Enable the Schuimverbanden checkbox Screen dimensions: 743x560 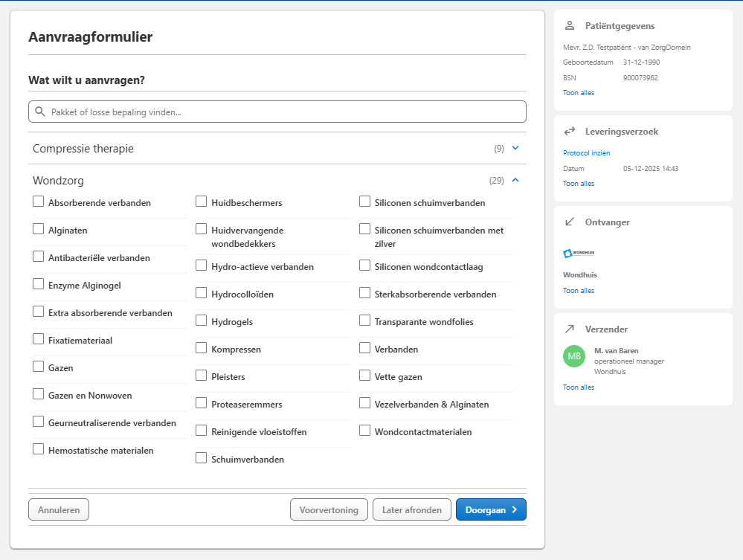click(x=202, y=458)
